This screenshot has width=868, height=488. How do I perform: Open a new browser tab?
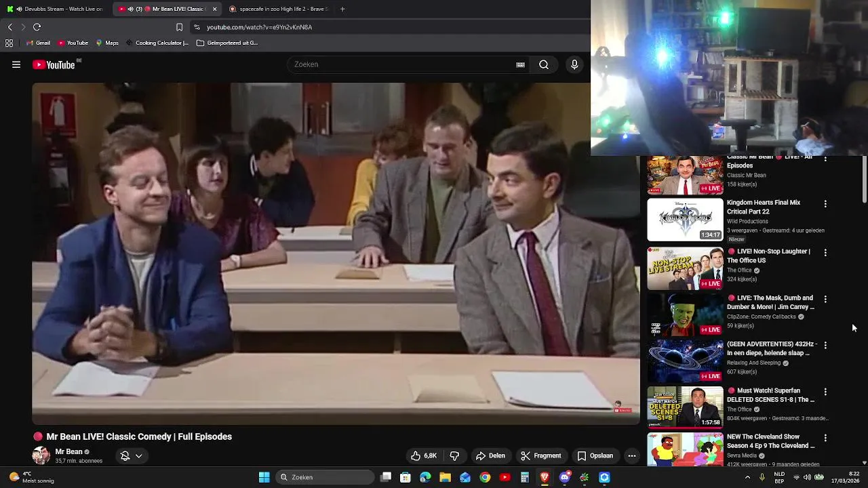pyautogui.click(x=342, y=9)
